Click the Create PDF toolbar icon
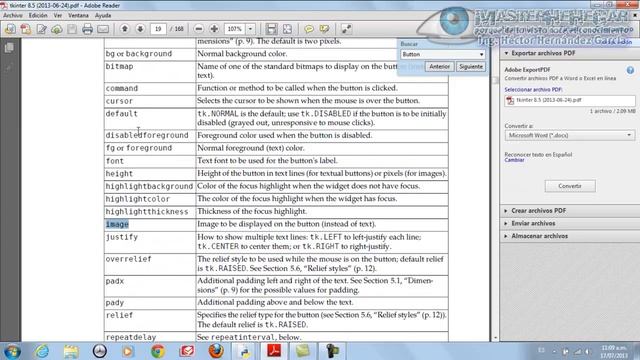 click(26, 29)
